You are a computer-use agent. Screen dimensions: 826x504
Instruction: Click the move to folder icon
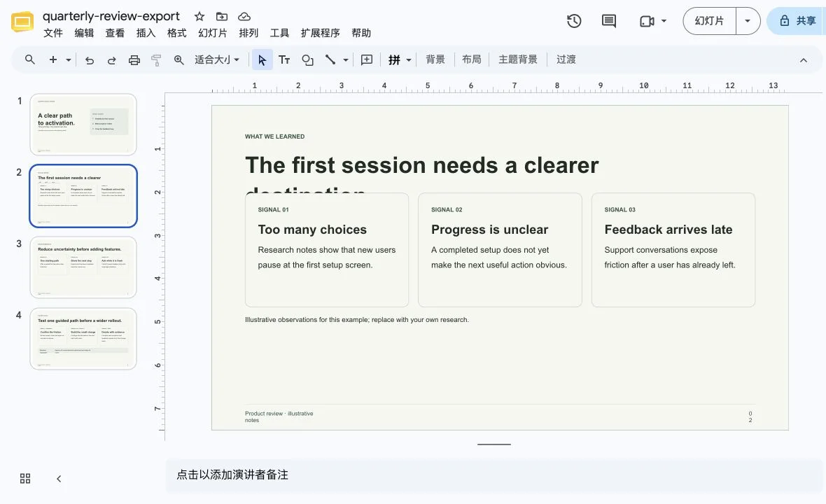(x=222, y=16)
